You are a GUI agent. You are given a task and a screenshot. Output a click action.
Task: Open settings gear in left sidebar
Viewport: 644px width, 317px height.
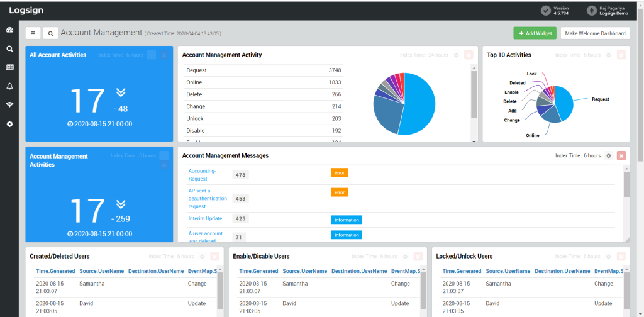tap(9, 124)
